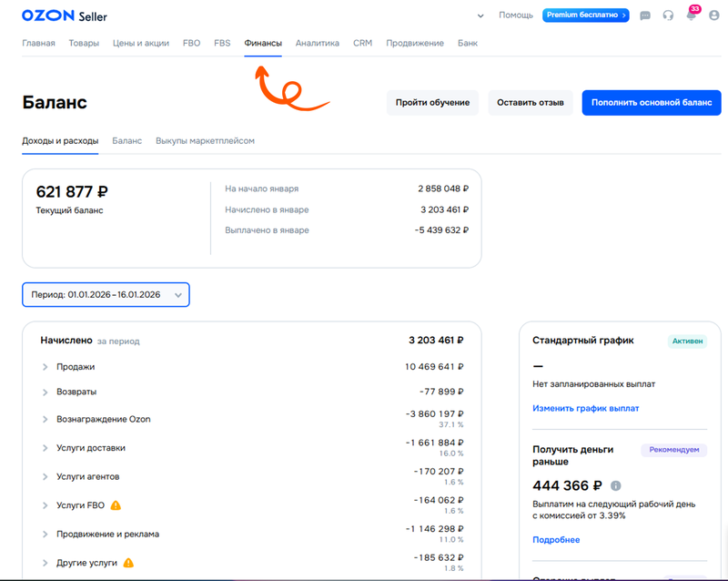Expand the Услуги доставки row
The height and width of the screenshot is (581, 728).
[45, 448]
